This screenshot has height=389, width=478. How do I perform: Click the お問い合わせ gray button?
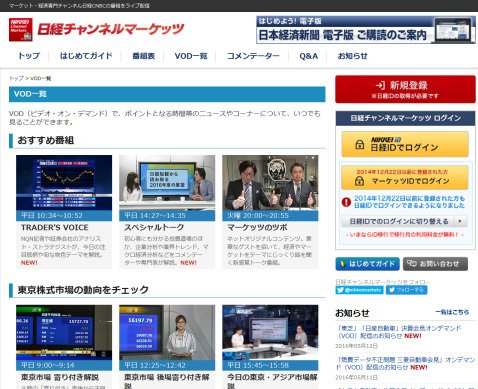(435, 264)
